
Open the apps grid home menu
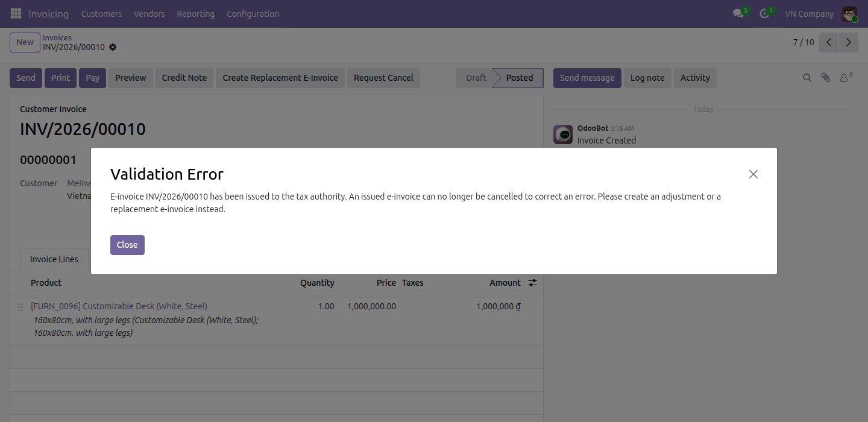pyautogui.click(x=16, y=13)
